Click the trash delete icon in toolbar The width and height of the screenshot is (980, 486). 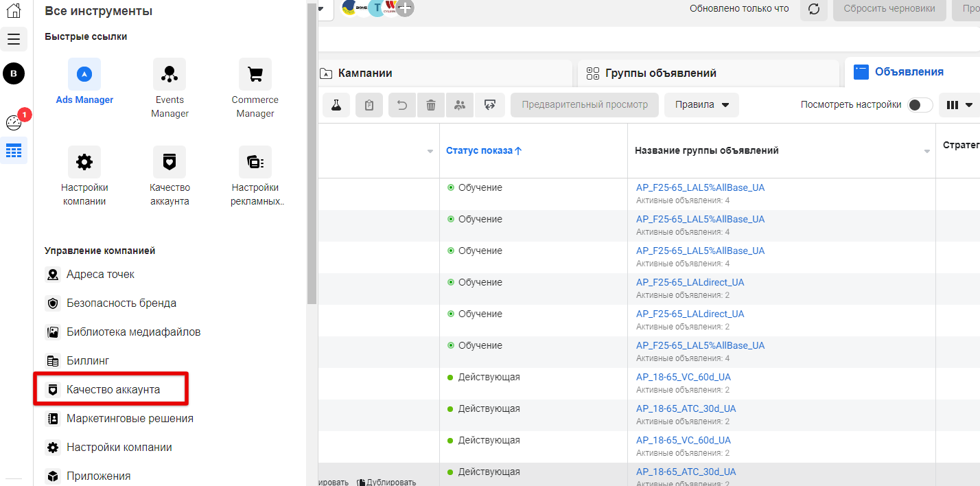431,105
